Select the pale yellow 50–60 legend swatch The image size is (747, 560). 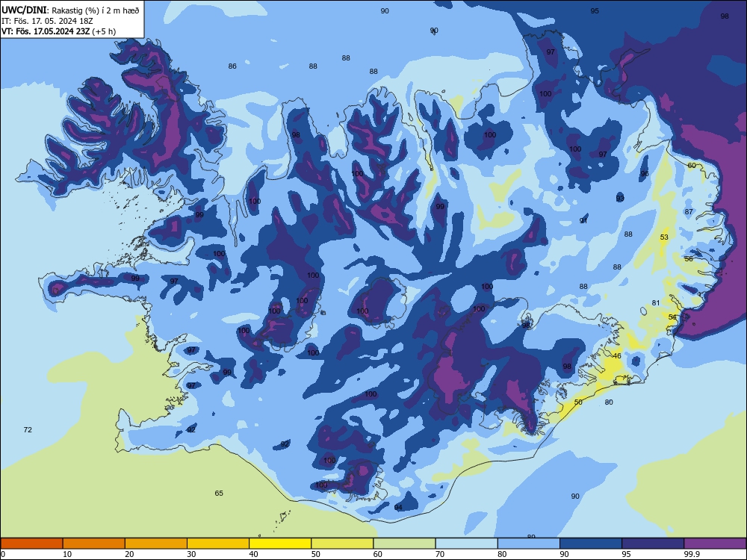[x=343, y=544]
